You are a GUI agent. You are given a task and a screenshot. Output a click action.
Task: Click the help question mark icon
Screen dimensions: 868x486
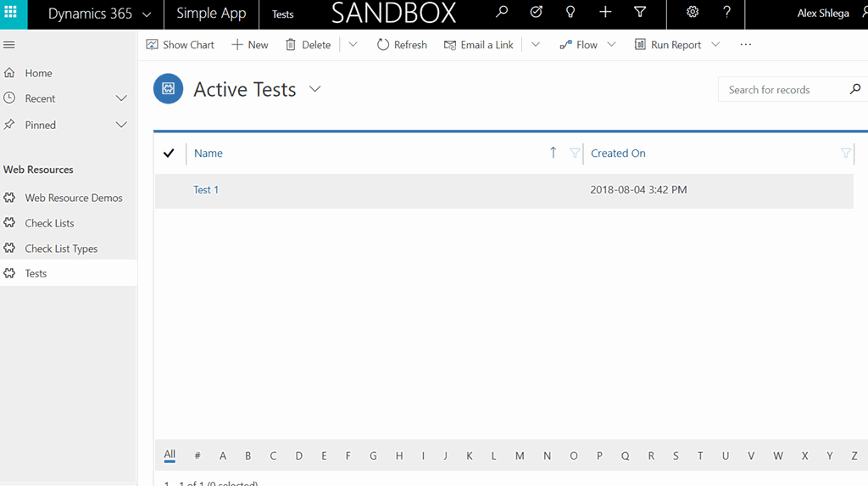(726, 13)
